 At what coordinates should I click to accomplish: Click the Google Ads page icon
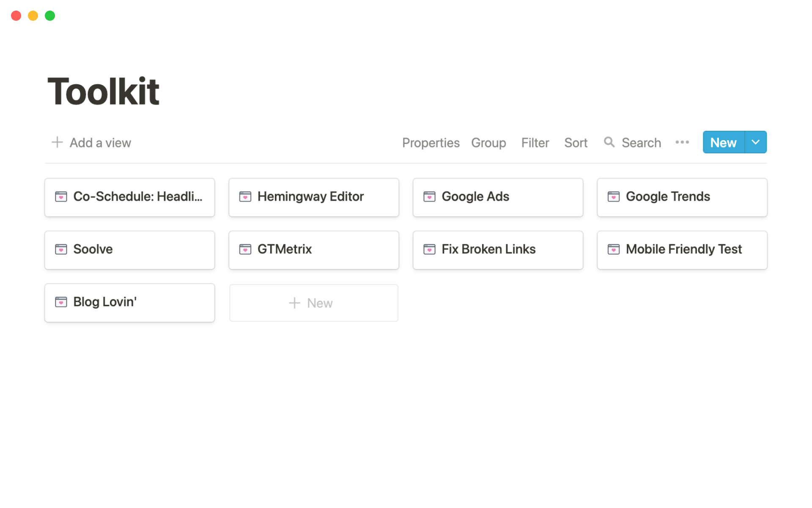point(429,197)
